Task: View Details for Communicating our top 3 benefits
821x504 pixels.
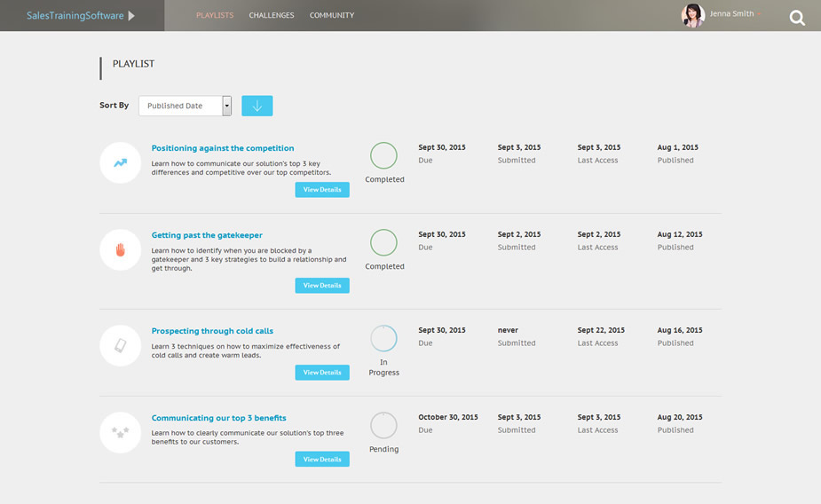Action: coord(322,459)
